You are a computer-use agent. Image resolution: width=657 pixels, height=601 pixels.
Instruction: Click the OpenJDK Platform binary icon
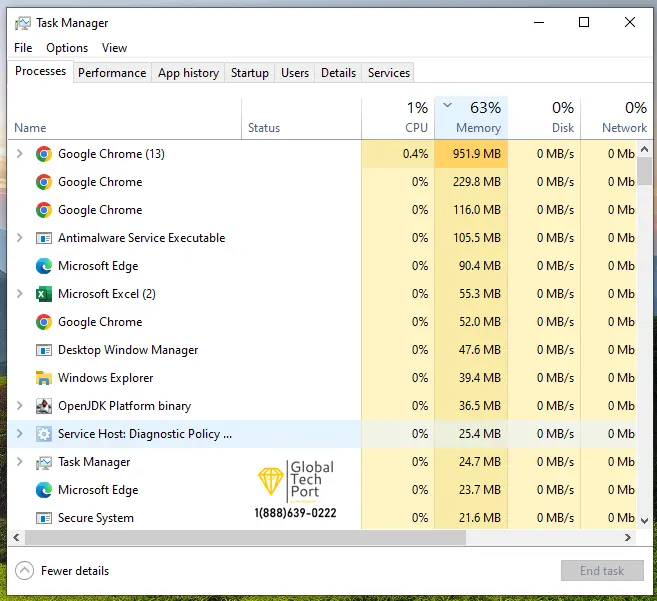coord(44,406)
